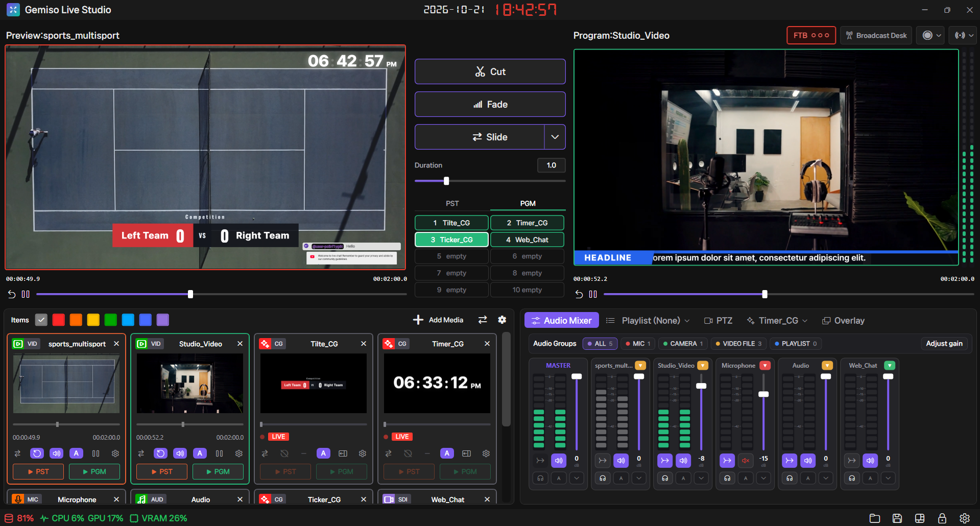Click the pause icon on sports_multisport card
Image resolution: width=980 pixels, height=526 pixels.
click(x=96, y=453)
